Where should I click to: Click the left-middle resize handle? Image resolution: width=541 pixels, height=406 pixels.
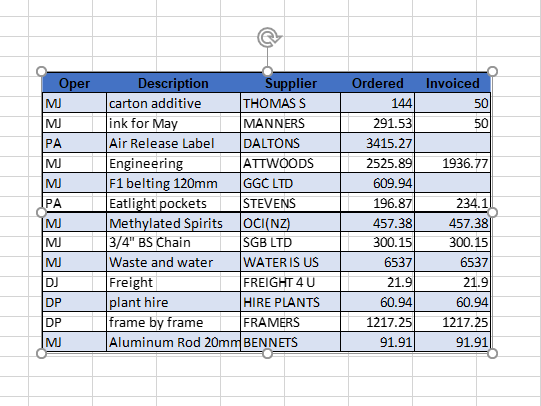41,212
